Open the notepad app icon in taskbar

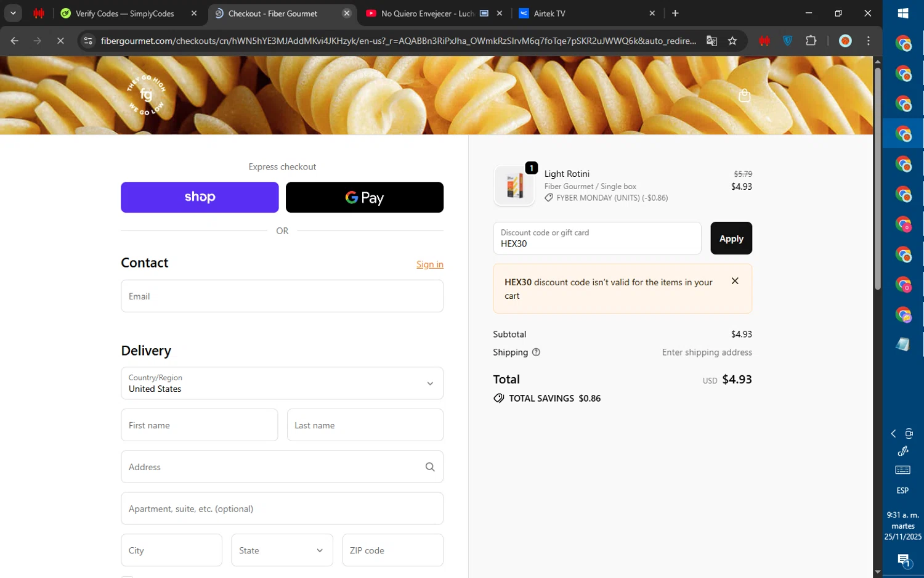pos(903,344)
